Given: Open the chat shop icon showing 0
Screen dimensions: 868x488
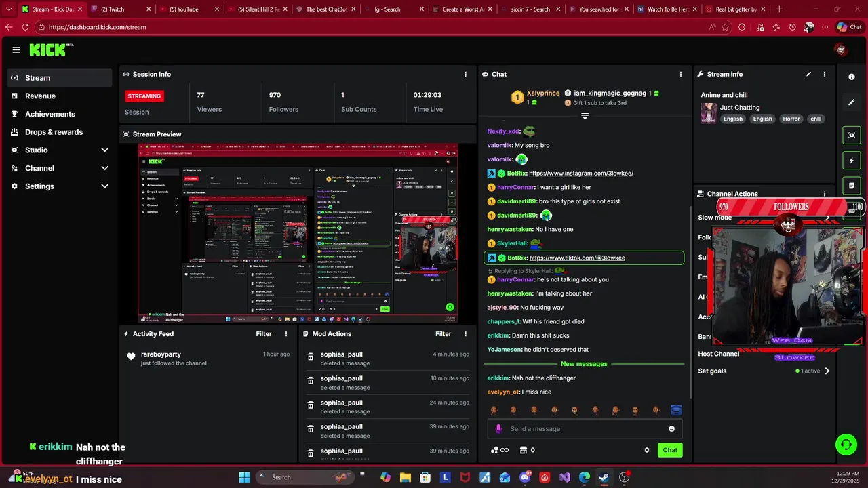Looking at the screenshot, I should pyautogui.click(x=528, y=450).
